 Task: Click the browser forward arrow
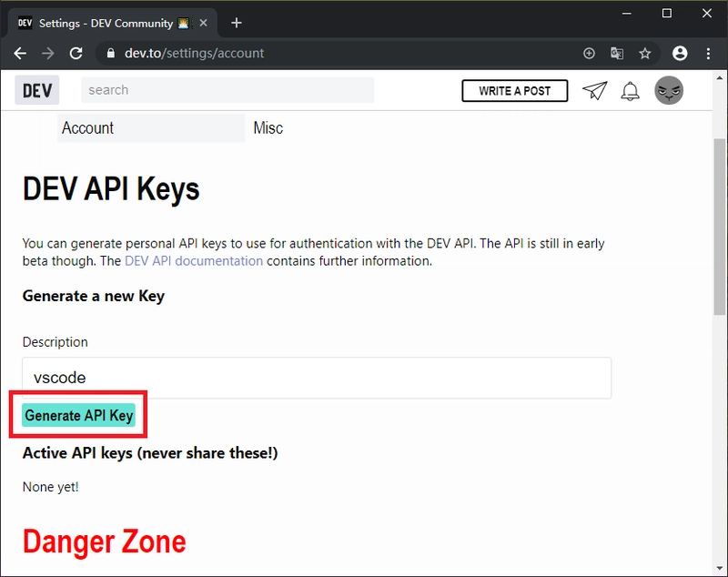[48, 54]
